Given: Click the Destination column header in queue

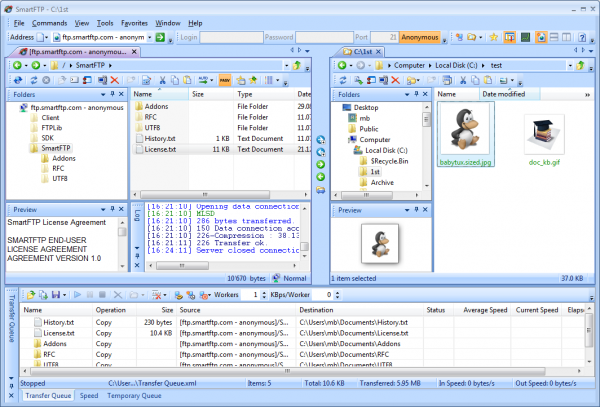Looking at the screenshot, I should [x=322, y=310].
